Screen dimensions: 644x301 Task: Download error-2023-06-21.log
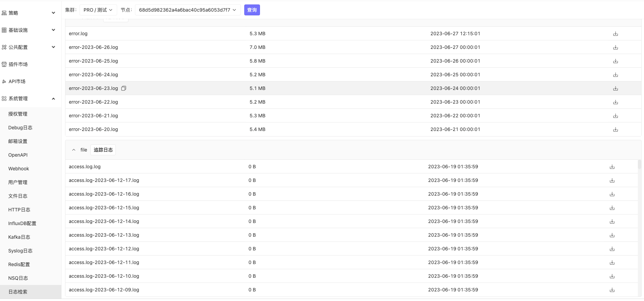pos(615,116)
